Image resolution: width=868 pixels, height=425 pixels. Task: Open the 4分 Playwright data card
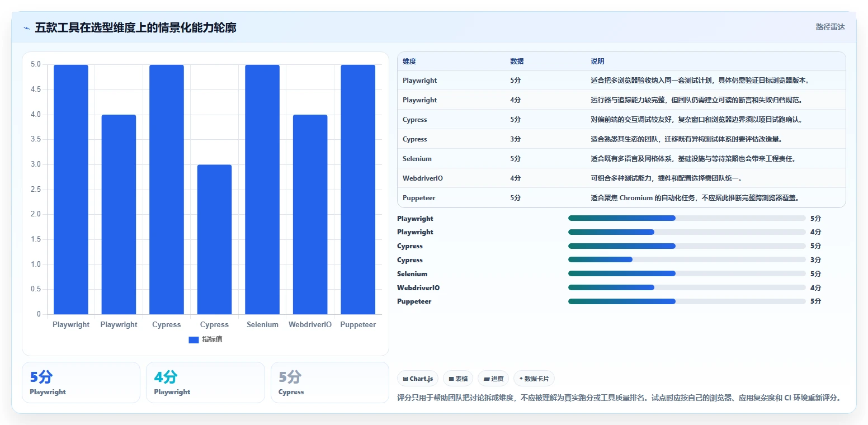(205, 382)
